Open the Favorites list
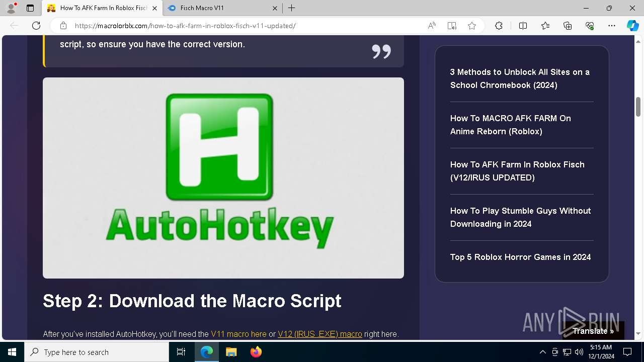Viewport: 644px width, 362px height. pos(545,26)
